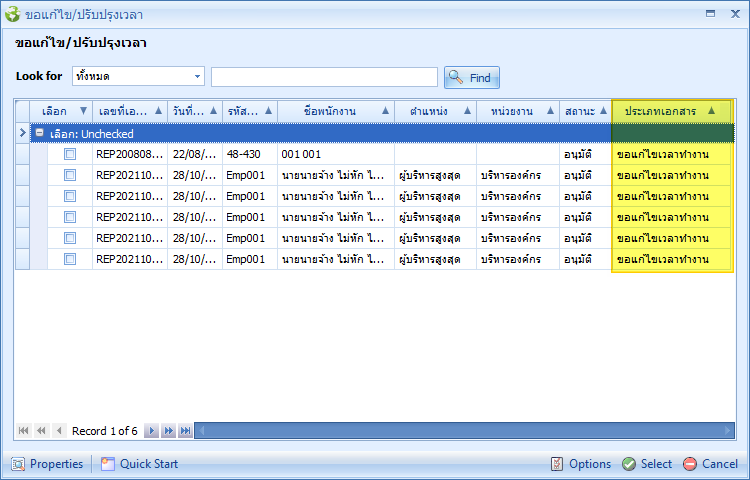
Task: Click horizontal scrollbar left arrow
Action: (201, 431)
